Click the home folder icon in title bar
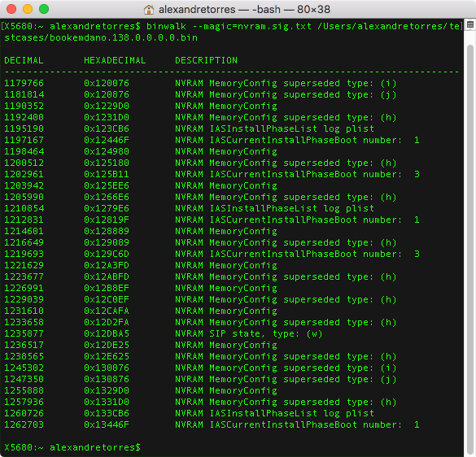Viewport: 476px width, 457px height. pyautogui.click(x=148, y=10)
